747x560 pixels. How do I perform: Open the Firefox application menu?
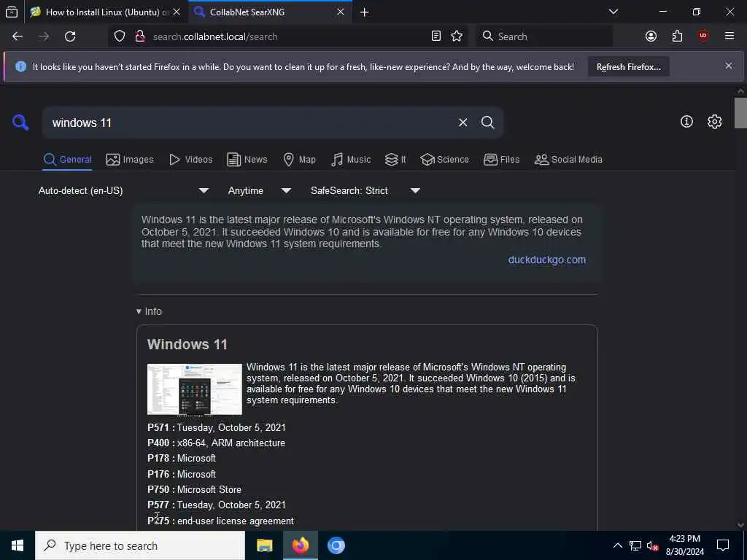729,36
